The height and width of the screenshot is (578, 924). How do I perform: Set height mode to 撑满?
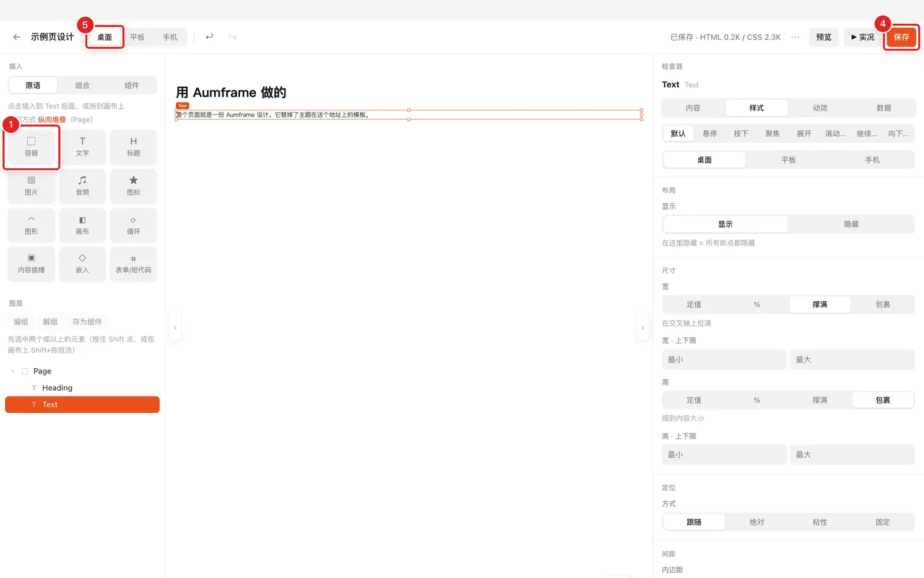[x=819, y=400]
